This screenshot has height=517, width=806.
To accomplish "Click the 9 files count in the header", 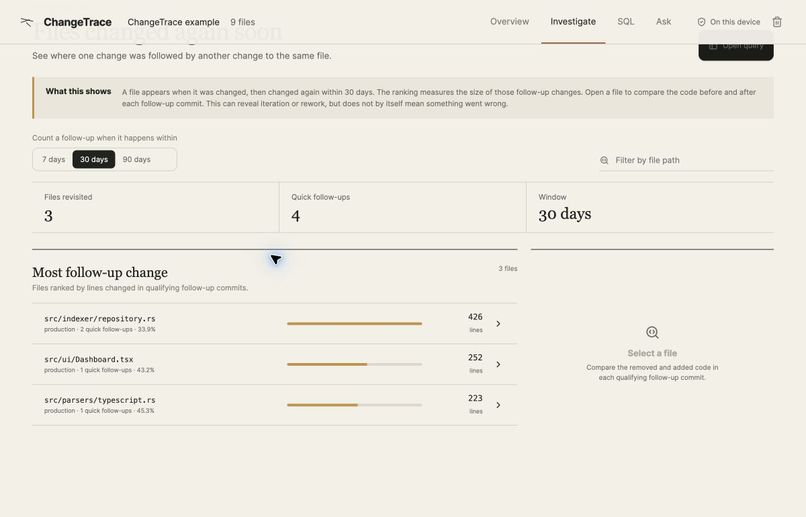I will [x=243, y=22].
